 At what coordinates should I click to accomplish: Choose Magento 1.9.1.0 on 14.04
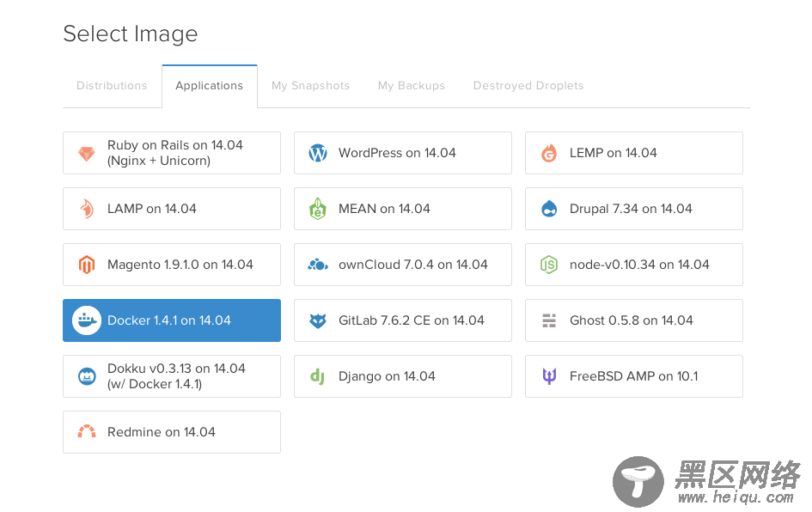point(172,265)
